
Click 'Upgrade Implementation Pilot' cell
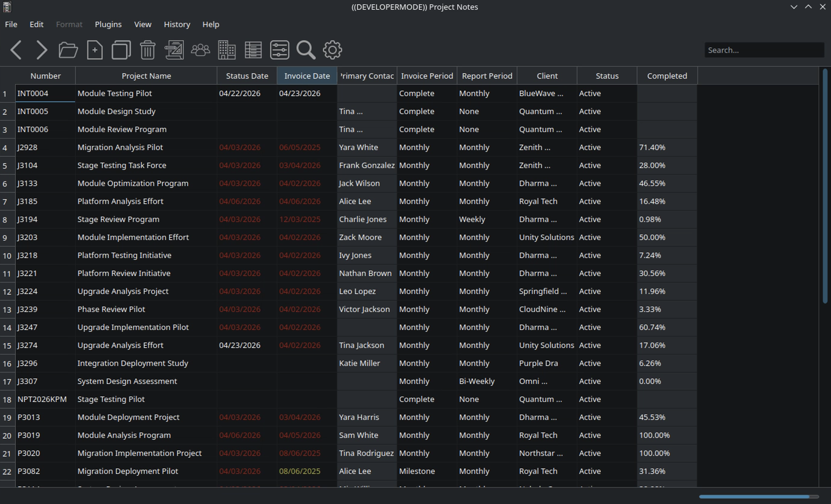pos(146,327)
